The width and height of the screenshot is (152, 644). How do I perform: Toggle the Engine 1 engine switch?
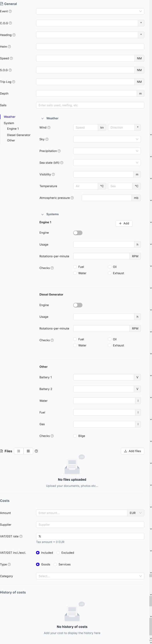(x=78, y=233)
